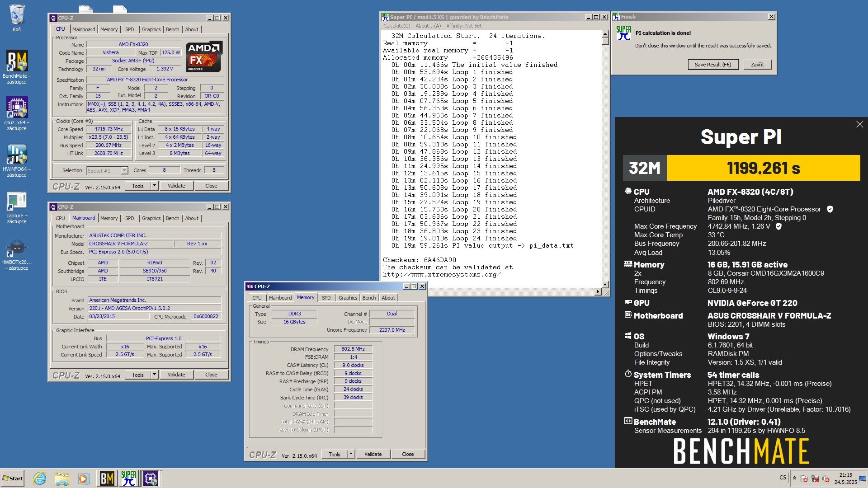Open Graphics tab in top CPU-Z window
The height and width of the screenshot is (488, 868).
coord(151,29)
